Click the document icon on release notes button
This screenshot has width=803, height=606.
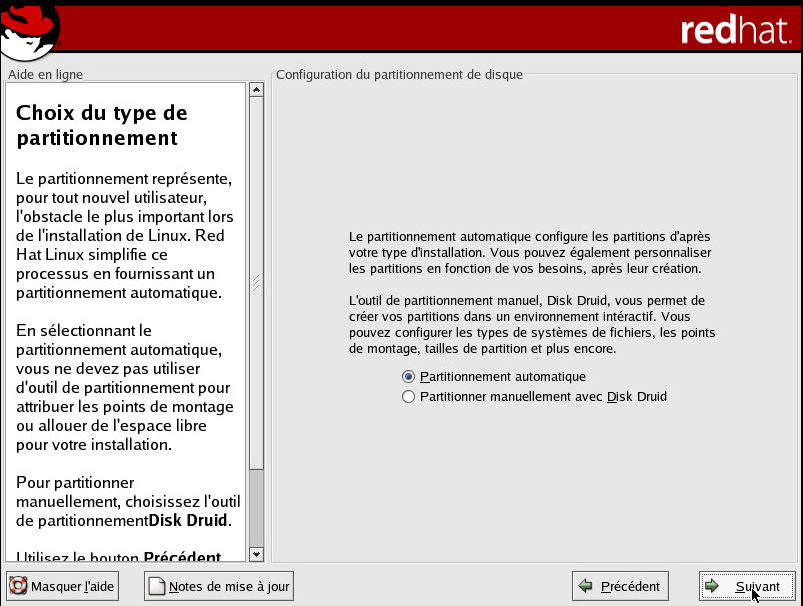coord(157,586)
